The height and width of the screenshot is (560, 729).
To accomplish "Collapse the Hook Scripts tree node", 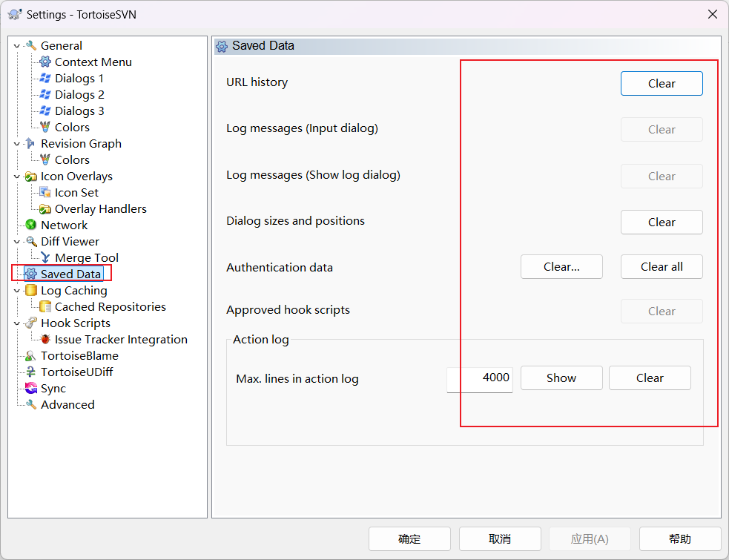I will [17, 323].
